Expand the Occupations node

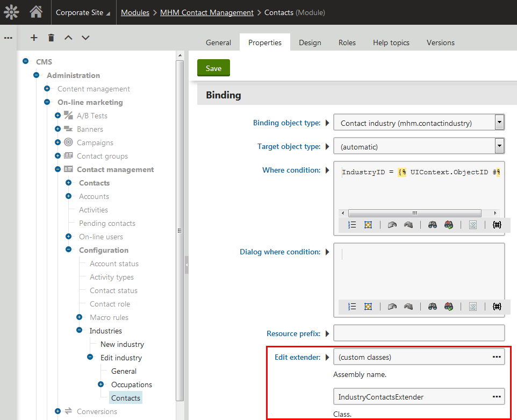[x=101, y=384]
